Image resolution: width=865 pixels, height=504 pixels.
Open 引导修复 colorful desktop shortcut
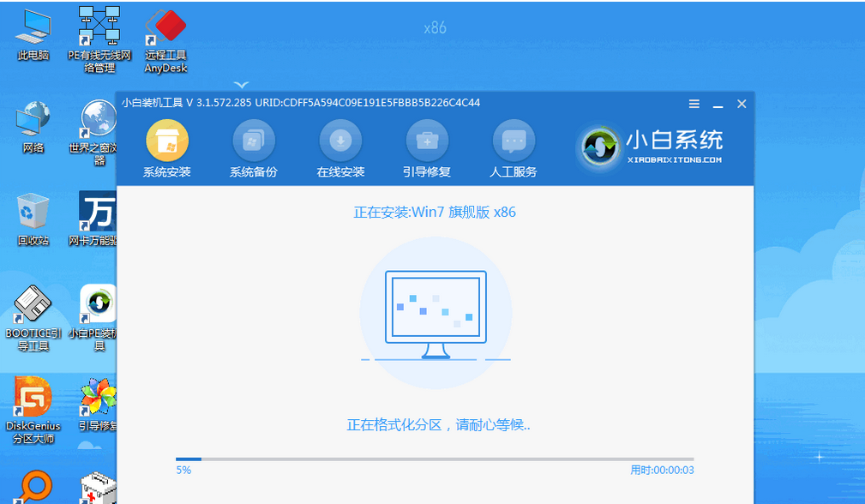[x=99, y=403]
